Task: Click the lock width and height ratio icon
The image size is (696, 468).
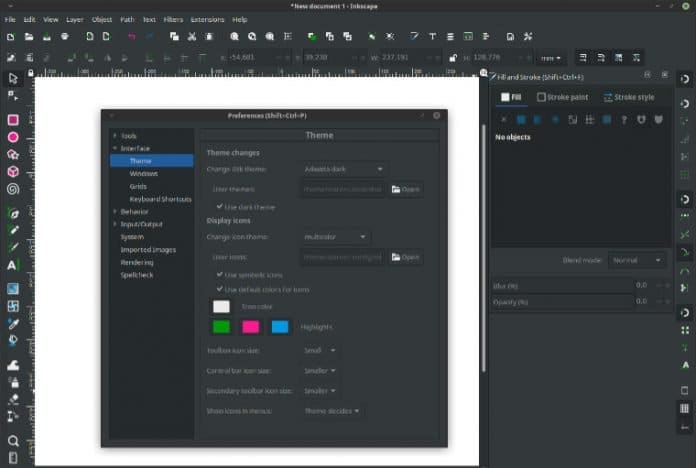Action: 453,58
